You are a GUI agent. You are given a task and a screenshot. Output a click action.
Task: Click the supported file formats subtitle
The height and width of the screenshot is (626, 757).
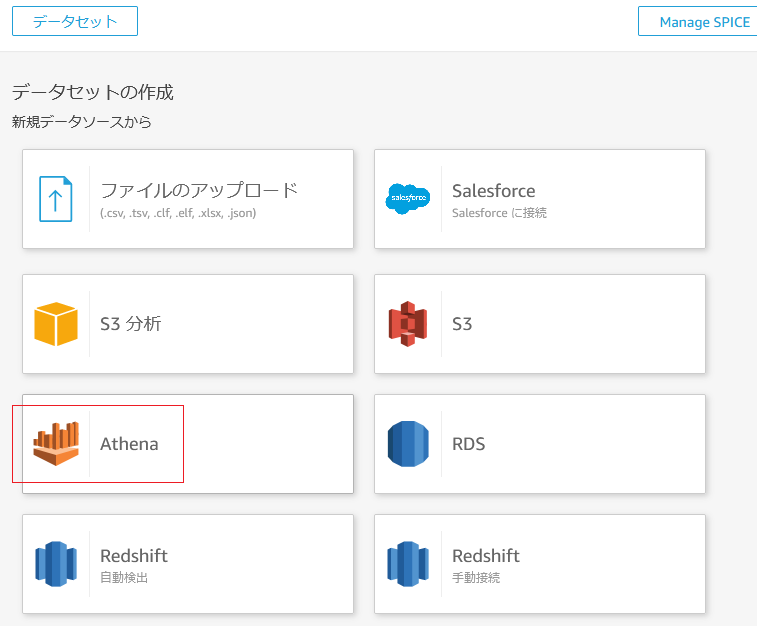178,213
